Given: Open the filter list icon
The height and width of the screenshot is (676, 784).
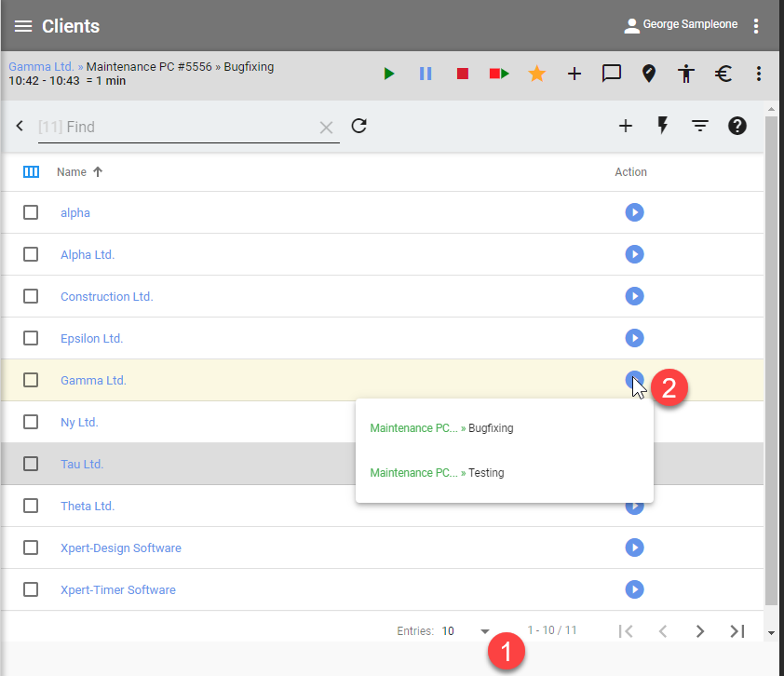Looking at the screenshot, I should click(700, 126).
